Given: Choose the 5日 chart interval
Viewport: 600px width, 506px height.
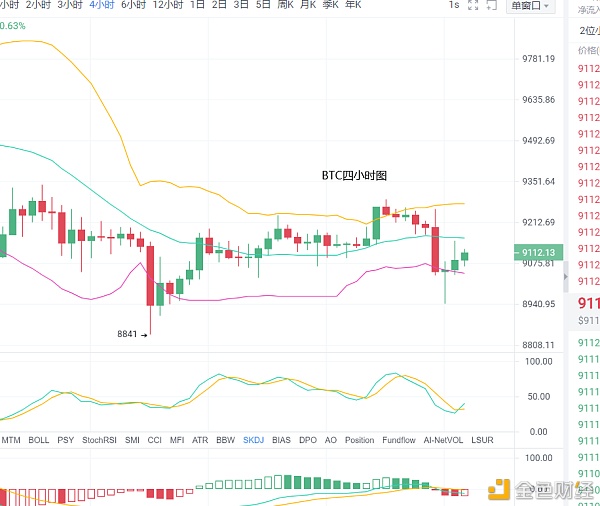Looking at the screenshot, I should 263,5.
